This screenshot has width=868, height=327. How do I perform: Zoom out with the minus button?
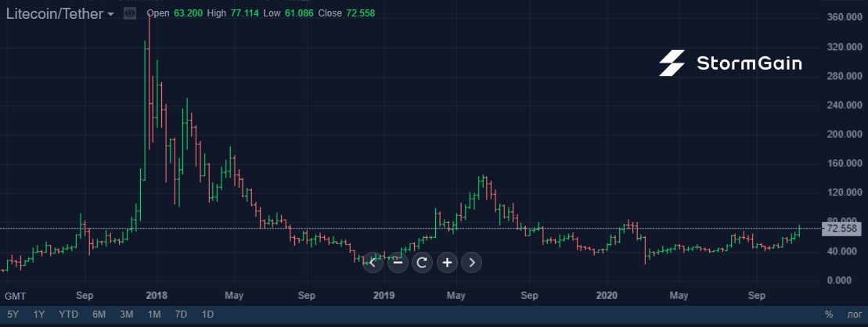coord(398,262)
